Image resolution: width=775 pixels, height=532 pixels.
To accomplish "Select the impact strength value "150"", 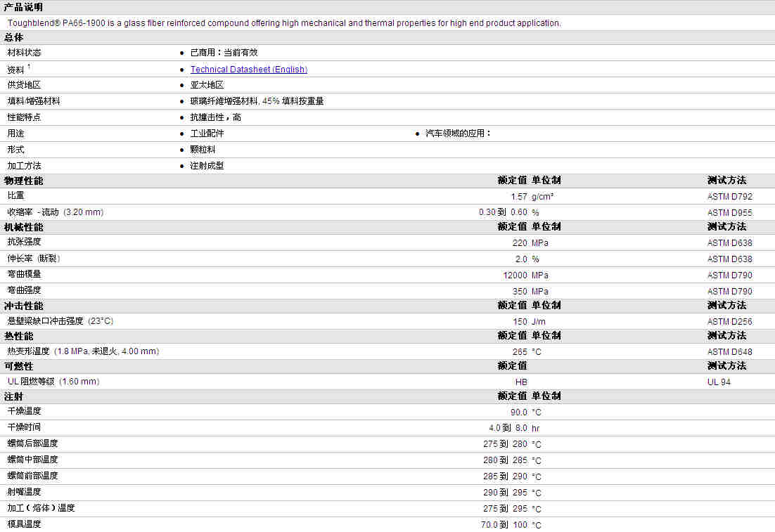I will click(520, 322).
